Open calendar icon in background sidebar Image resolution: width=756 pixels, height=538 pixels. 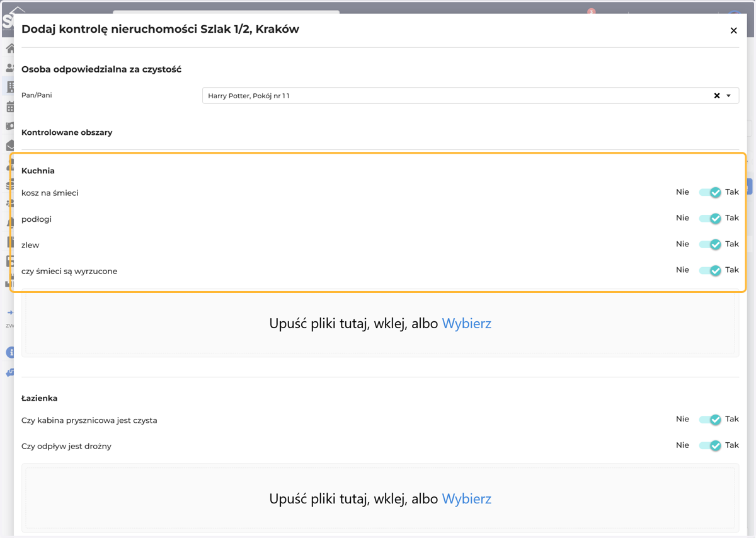(10, 106)
